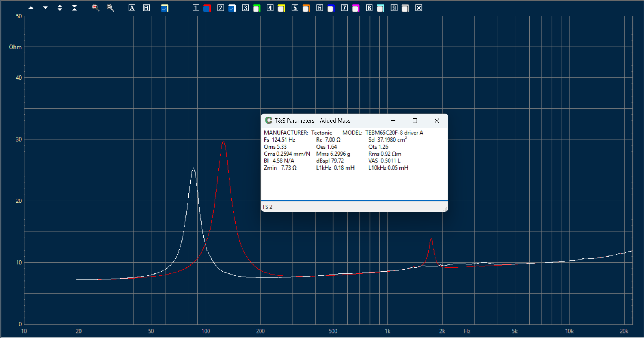
Task: Click the white curve impedance peak
Action: pyautogui.click(x=193, y=168)
